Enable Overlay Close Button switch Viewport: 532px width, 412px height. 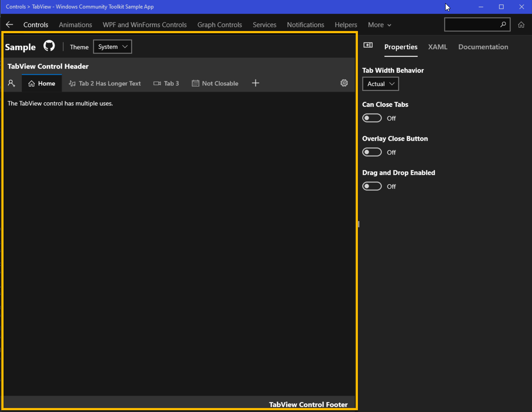(372, 152)
